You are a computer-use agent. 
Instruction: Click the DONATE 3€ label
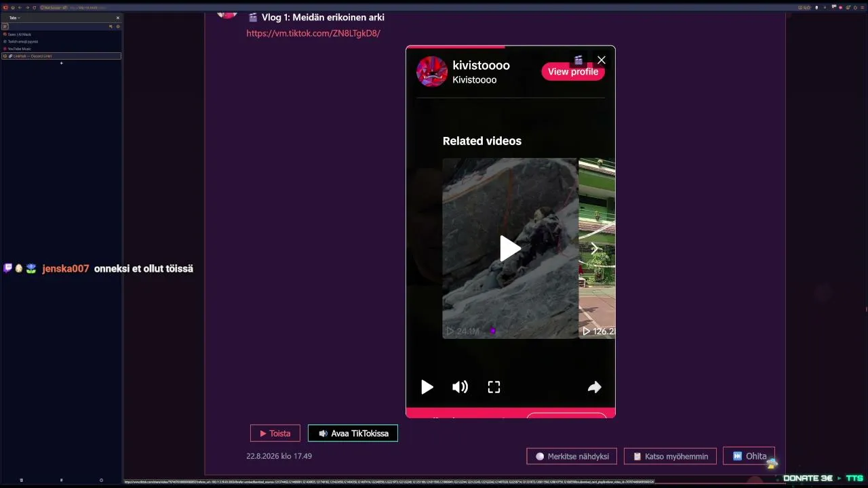[808, 478]
